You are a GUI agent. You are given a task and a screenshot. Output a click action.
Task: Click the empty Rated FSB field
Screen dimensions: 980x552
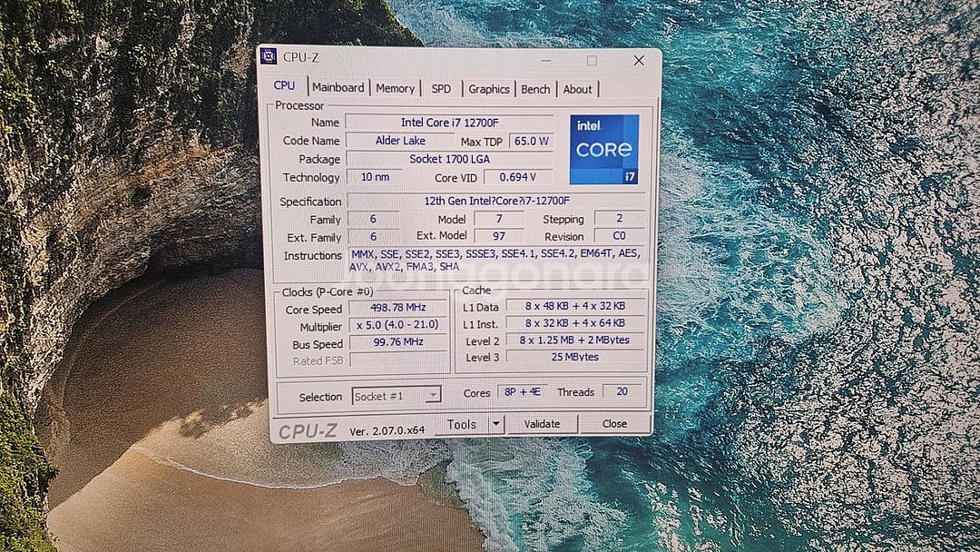point(397,360)
